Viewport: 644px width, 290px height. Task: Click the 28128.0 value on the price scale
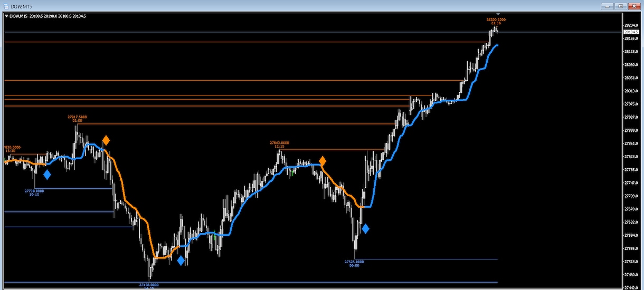tap(631, 52)
